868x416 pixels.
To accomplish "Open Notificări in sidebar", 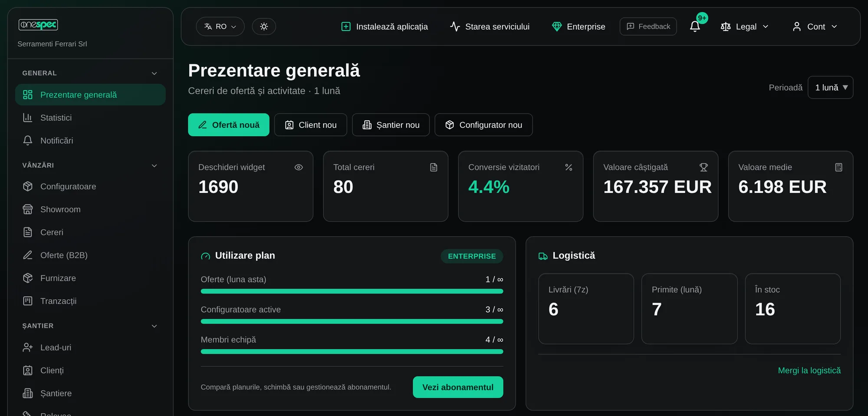I will [90, 141].
